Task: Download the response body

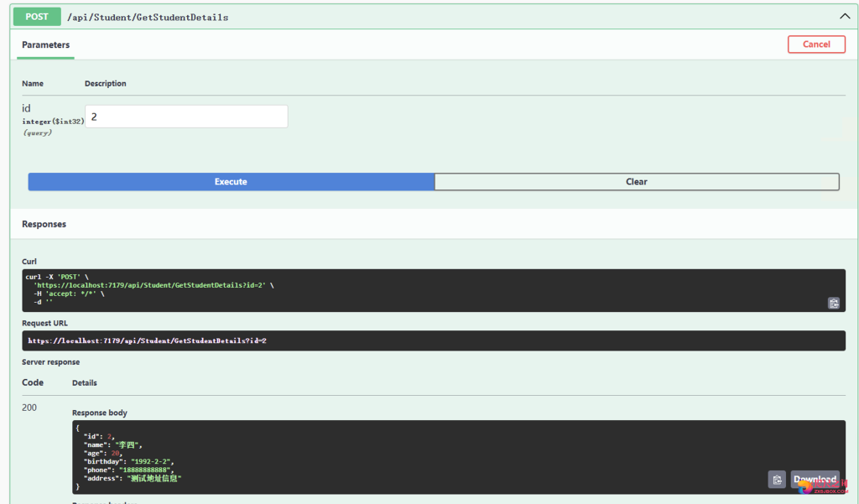Action: pos(815,480)
